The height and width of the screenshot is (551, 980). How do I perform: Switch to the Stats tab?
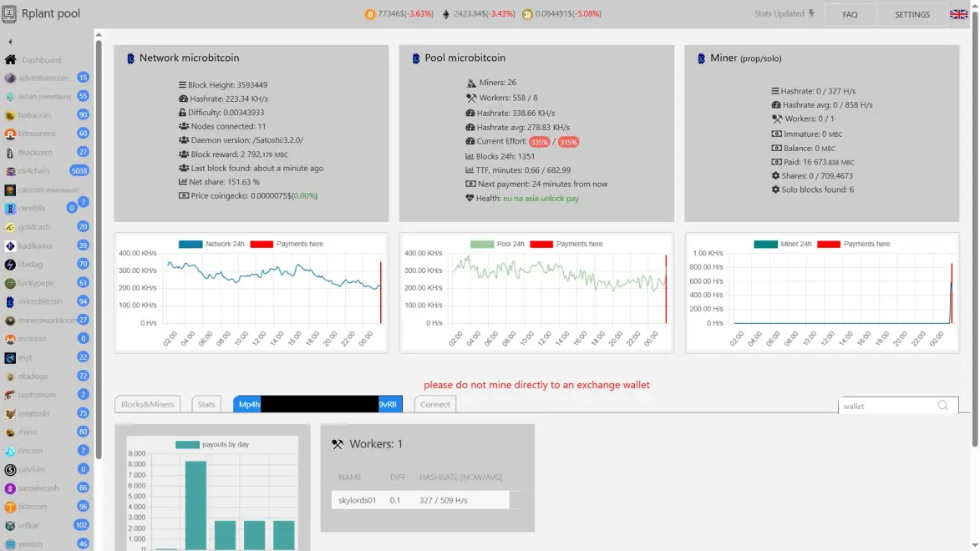pos(206,404)
